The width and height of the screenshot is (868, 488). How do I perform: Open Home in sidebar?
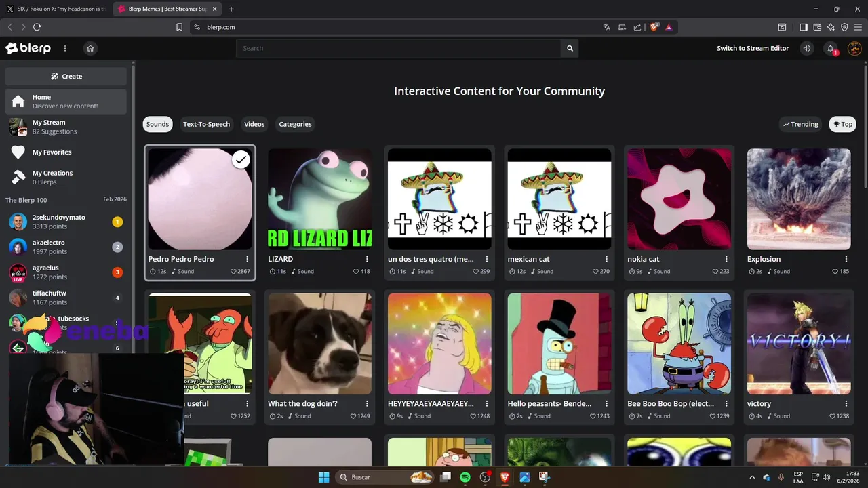tap(66, 102)
